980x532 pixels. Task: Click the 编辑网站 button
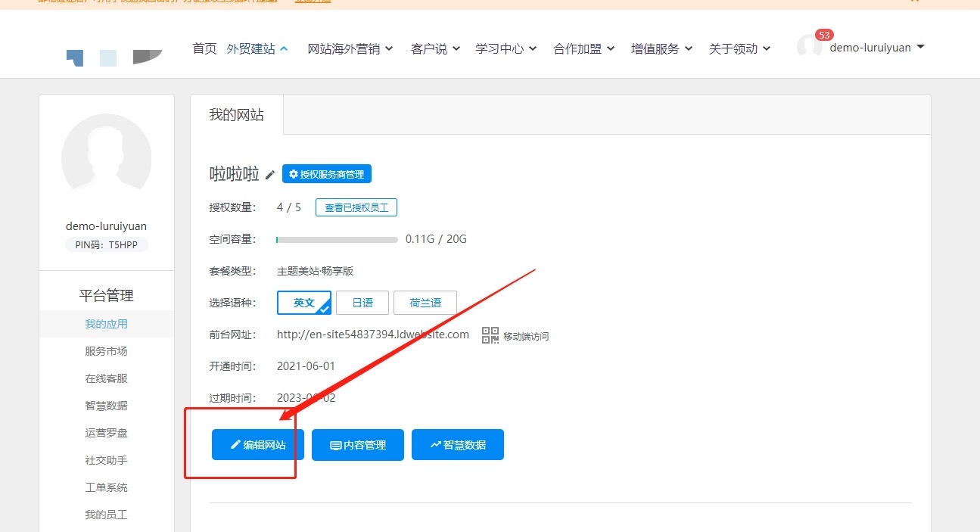[258, 445]
